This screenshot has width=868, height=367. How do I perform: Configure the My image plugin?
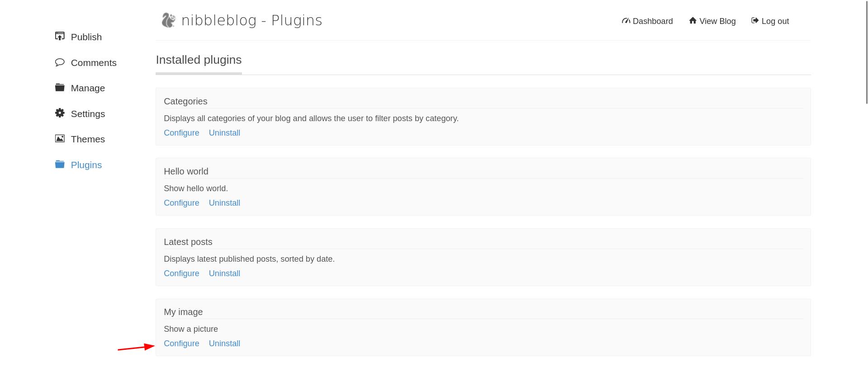[x=181, y=343]
